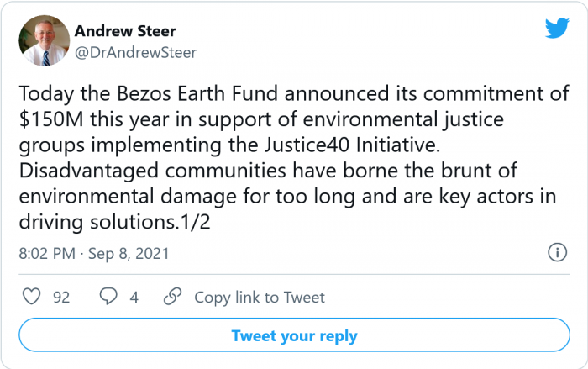Viewport: 588px width, 369px height.
Task: Click the 4 replies count
Action: 134,297
